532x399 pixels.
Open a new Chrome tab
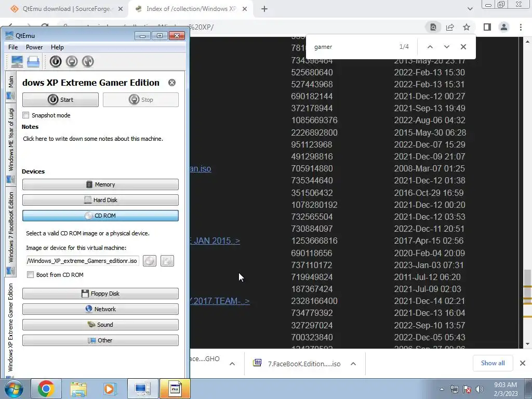point(264,9)
